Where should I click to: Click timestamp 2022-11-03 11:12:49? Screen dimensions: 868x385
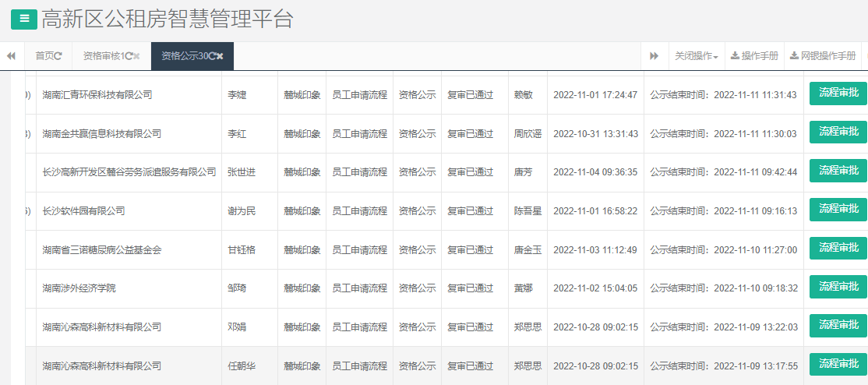tap(595, 250)
